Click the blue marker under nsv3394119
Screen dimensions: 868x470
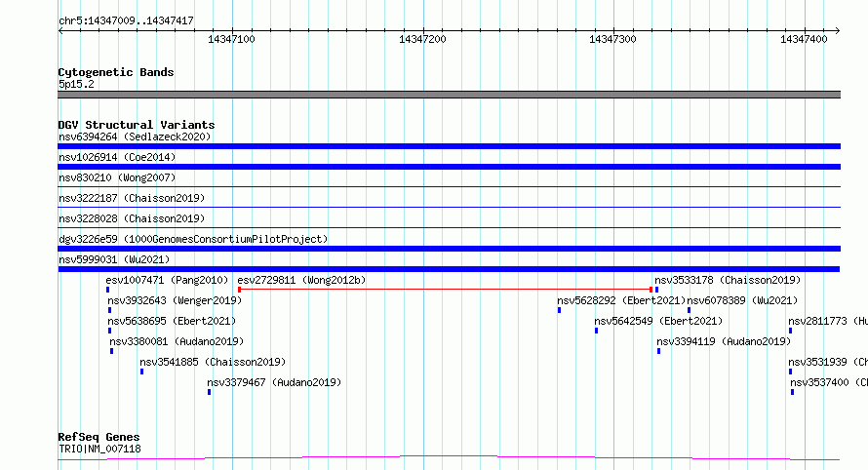coord(658,351)
